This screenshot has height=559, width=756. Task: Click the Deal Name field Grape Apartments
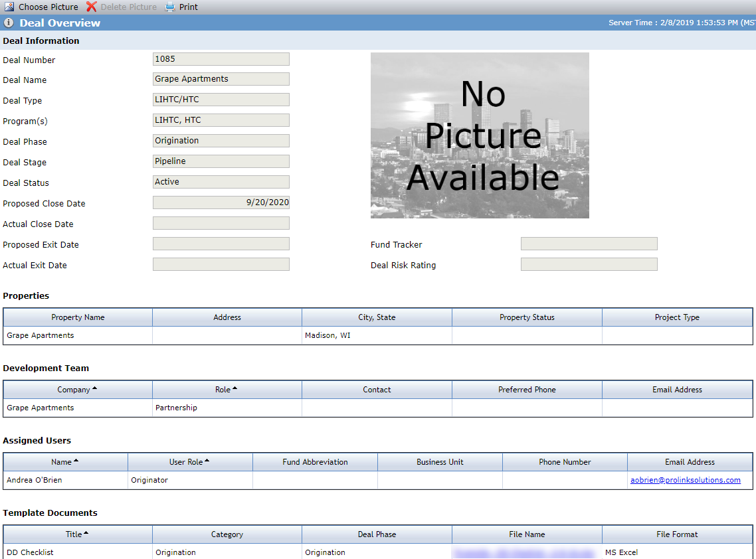221,79
